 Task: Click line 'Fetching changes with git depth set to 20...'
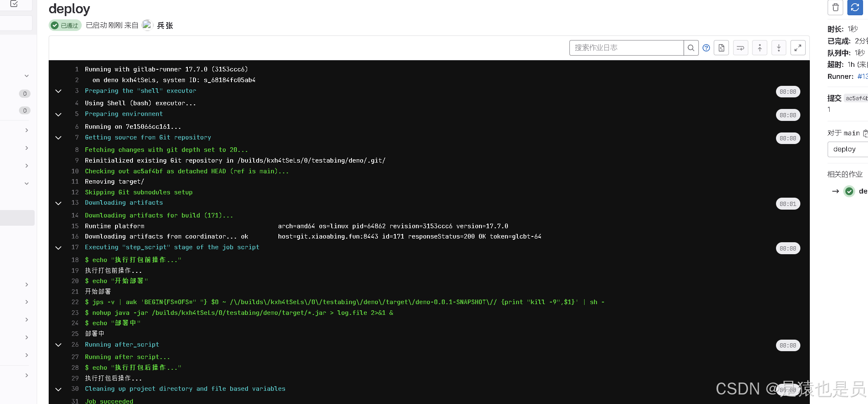click(x=166, y=150)
